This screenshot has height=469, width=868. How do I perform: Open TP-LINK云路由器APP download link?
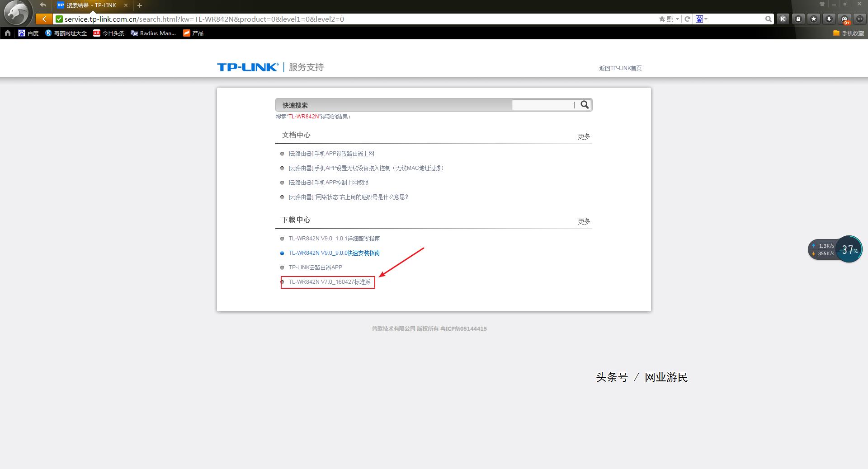pos(316,267)
